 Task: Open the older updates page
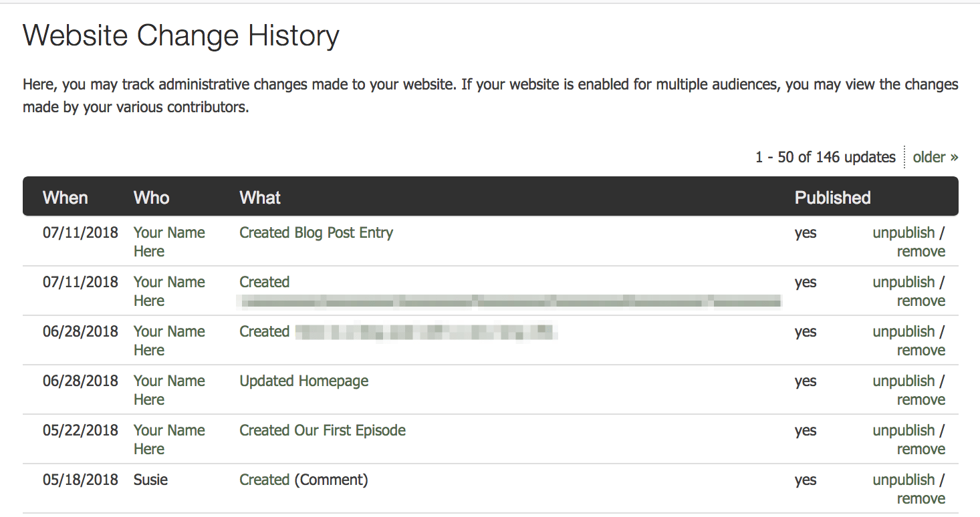coord(935,156)
